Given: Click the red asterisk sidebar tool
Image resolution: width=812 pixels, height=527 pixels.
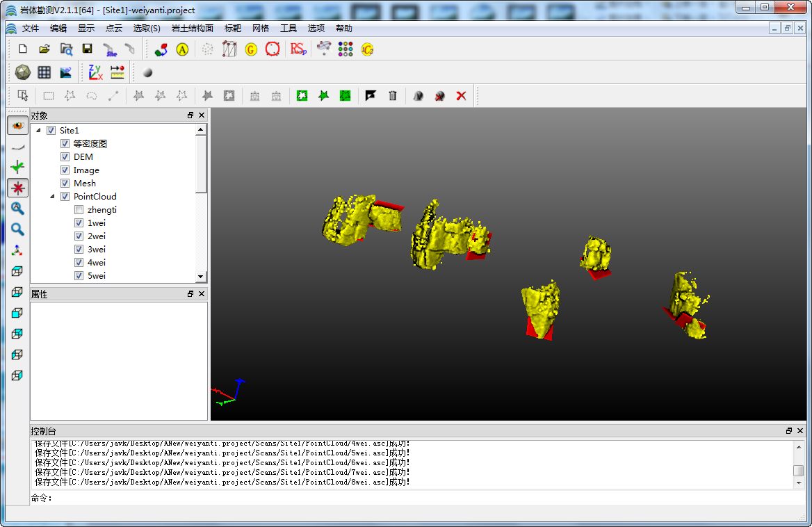Looking at the screenshot, I should [17, 188].
